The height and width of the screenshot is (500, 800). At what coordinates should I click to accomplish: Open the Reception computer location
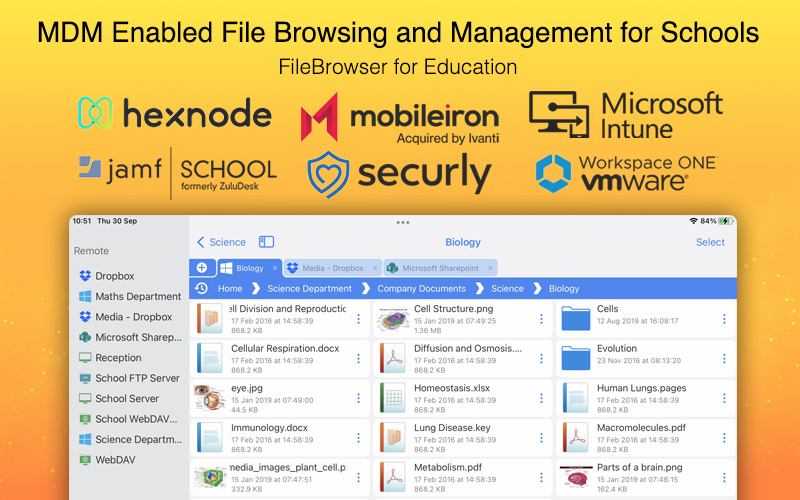tap(110, 358)
